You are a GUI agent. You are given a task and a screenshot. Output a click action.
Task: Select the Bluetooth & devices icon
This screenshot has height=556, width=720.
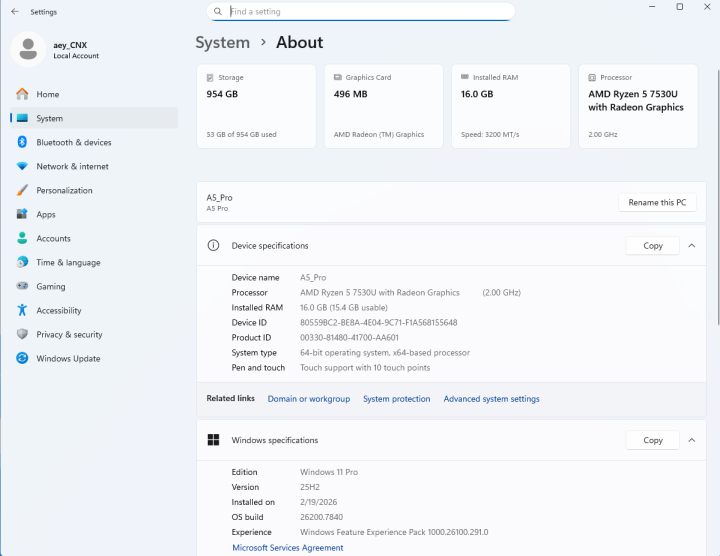pyautogui.click(x=22, y=142)
